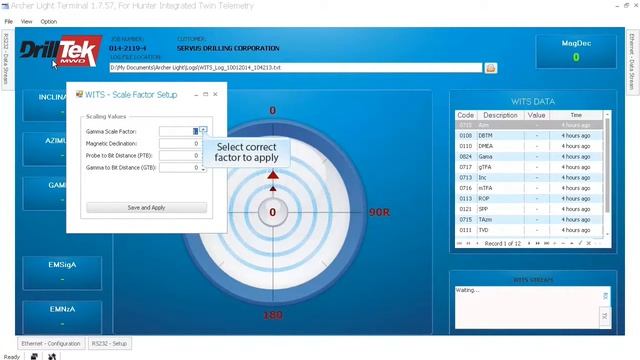Open the File menu
Screen dimensions: 640x360
pos(9,21)
